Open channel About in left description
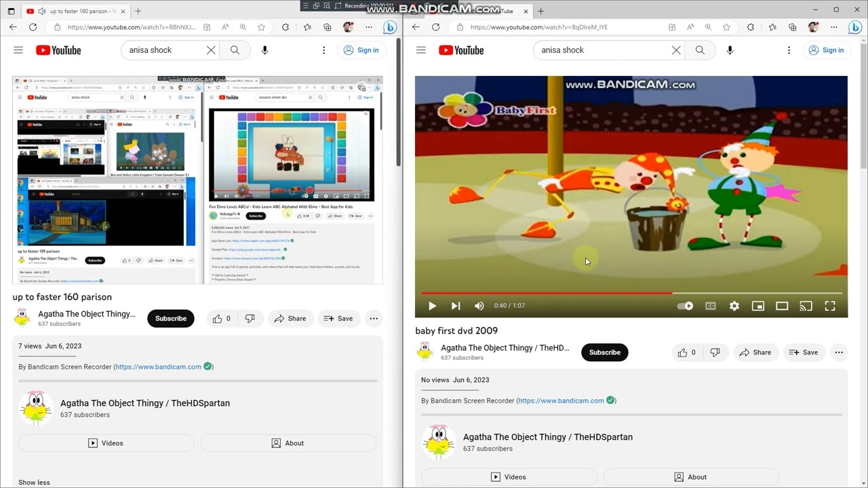The image size is (868, 488). [x=288, y=443]
